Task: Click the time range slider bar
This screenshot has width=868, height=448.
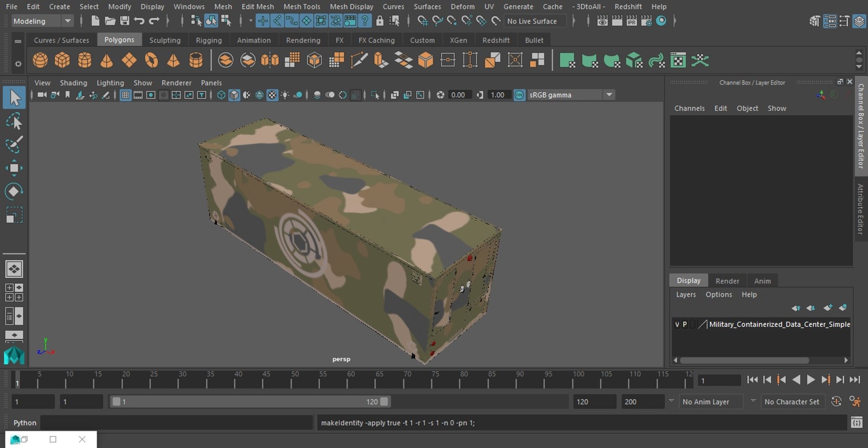Action: click(x=250, y=401)
